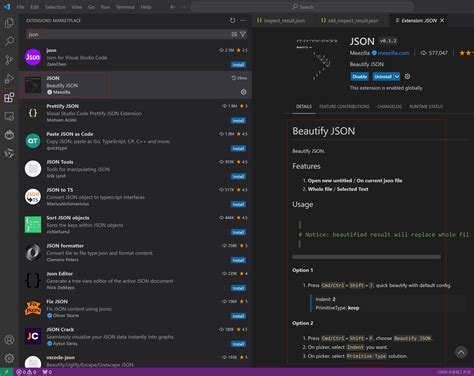Open the File menu
This screenshot has height=376, width=474.
click(x=20, y=7)
